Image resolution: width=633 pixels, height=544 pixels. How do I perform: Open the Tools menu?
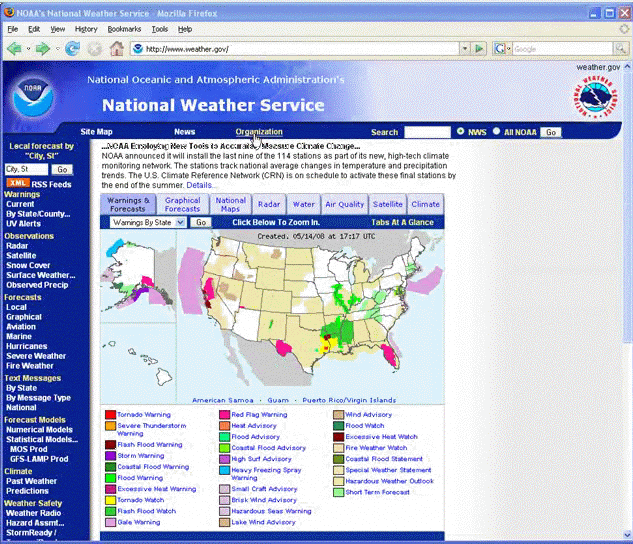click(159, 29)
